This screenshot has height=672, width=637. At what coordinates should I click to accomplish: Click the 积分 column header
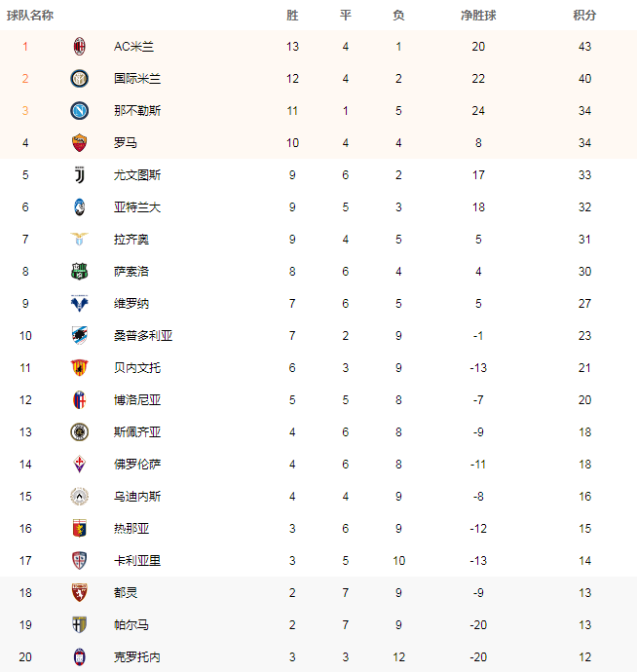(x=585, y=16)
